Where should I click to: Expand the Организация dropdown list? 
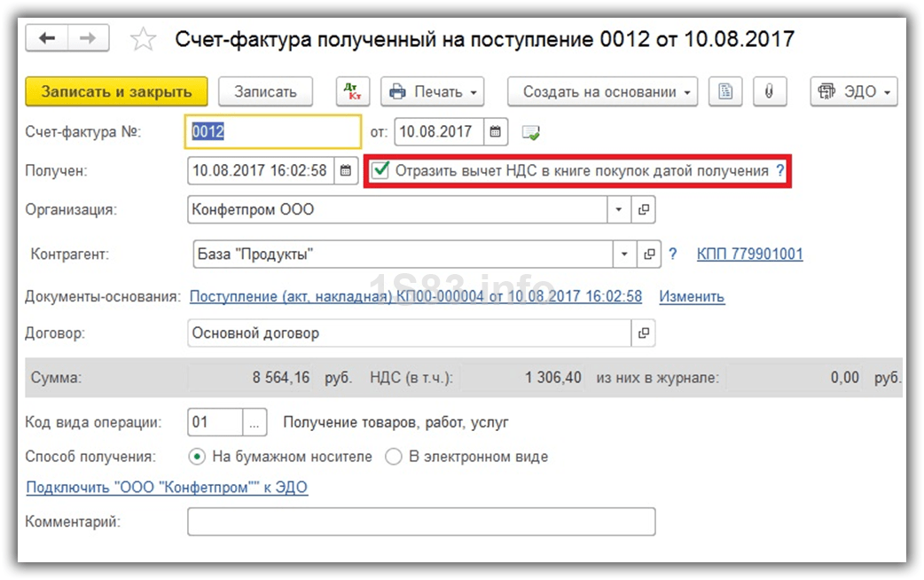pos(619,210)
